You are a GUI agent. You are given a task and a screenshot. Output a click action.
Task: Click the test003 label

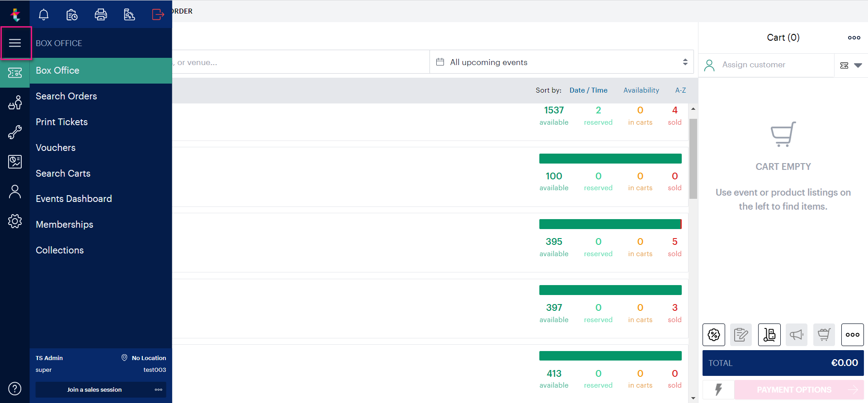155,370
